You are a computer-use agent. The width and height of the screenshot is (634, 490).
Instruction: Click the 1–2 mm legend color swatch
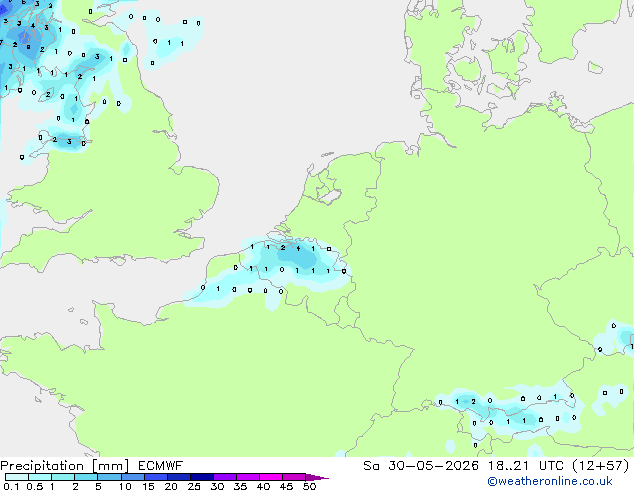click(x=63, y=477)
